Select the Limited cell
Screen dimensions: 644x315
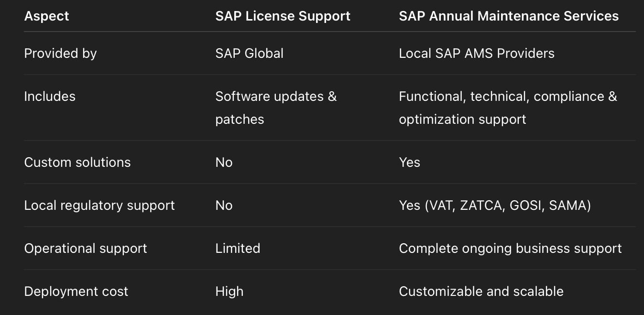click(x=238, y=249)
